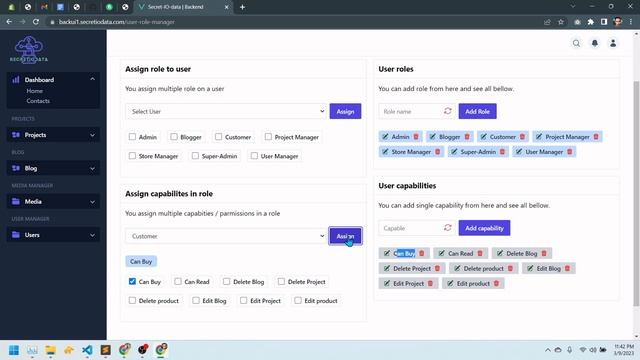Delete the Customer role trash icon
The height and width of the screenshot is (360, 640).
pyautogui.click(x=522, y=137)
